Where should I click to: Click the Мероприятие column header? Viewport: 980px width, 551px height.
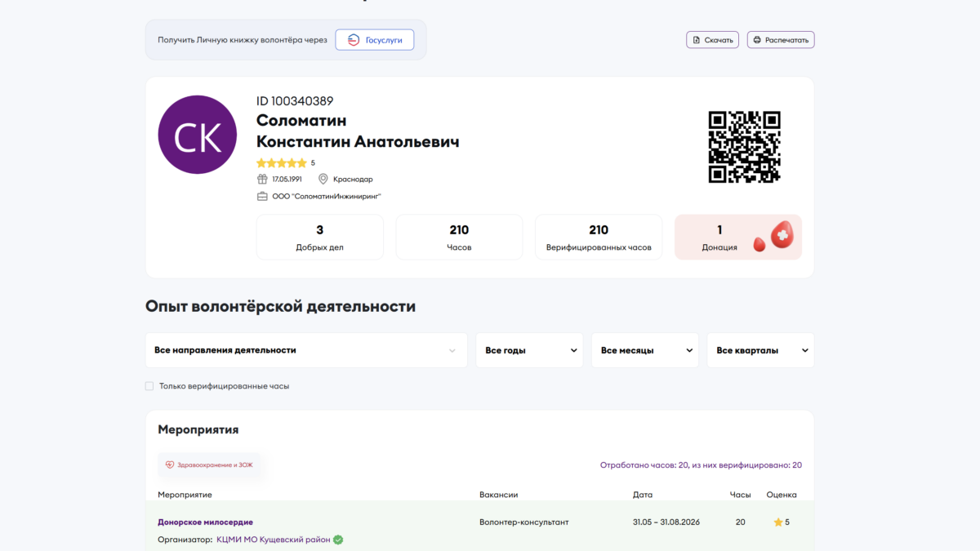(x=185, y=495)
